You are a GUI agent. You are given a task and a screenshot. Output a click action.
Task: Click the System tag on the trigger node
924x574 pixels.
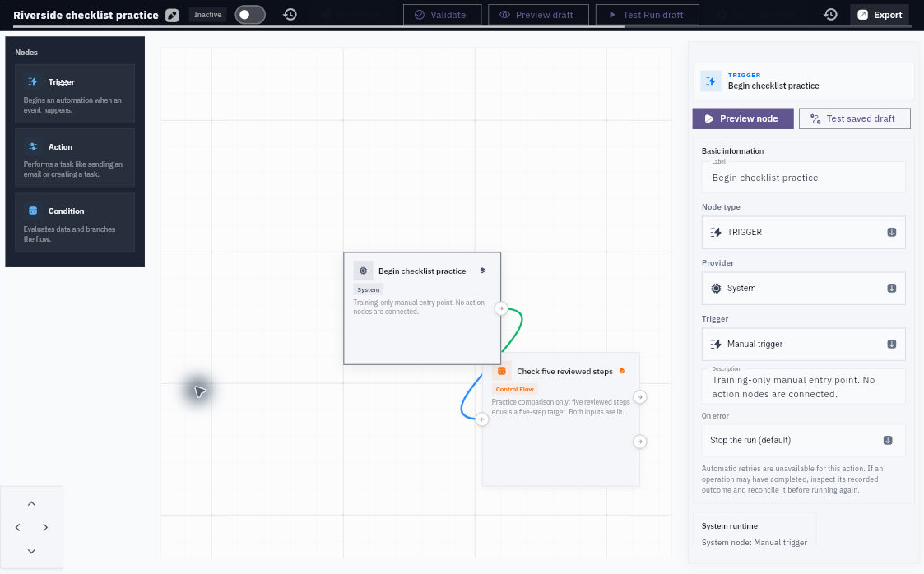(369, 289)
